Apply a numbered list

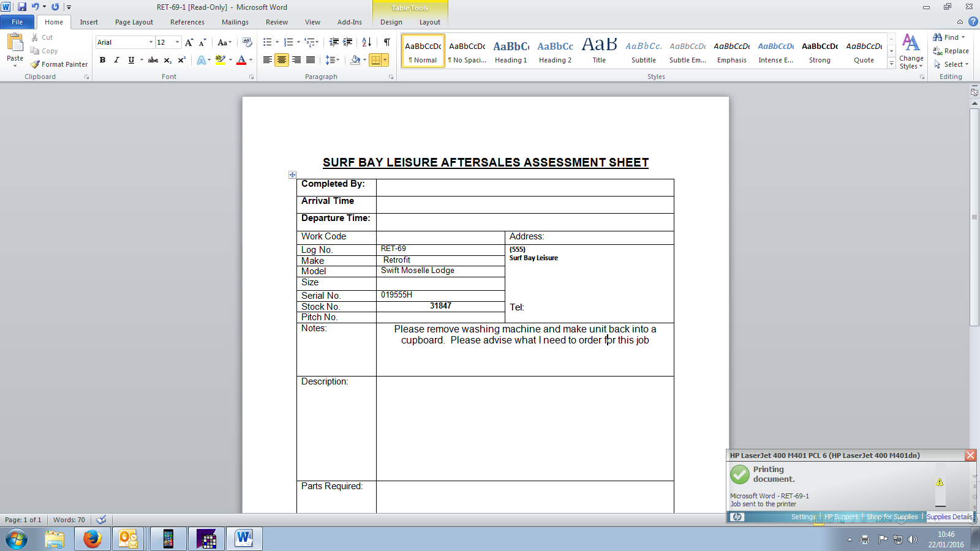(288, 42)
